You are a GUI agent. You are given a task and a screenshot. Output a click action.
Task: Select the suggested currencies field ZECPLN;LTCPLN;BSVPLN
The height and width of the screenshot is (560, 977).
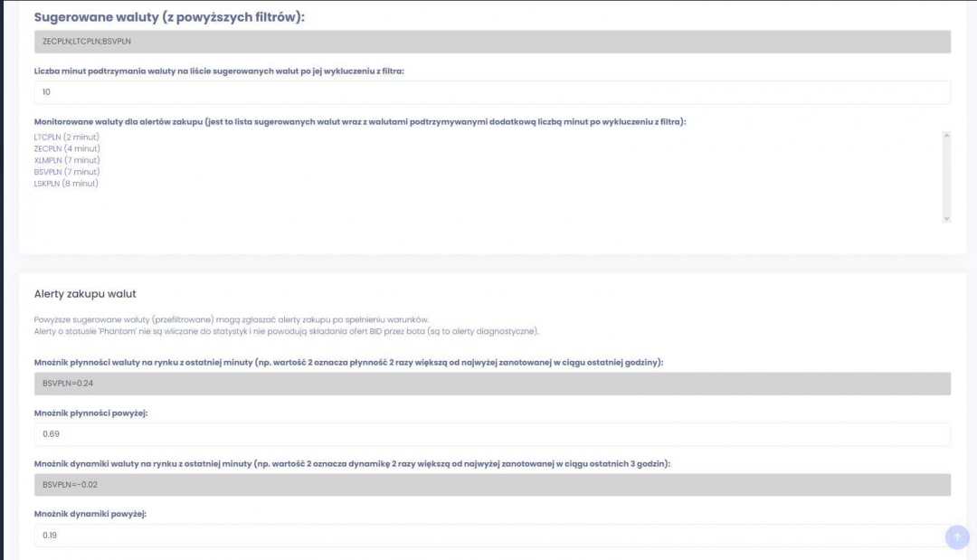click(492, 42)
